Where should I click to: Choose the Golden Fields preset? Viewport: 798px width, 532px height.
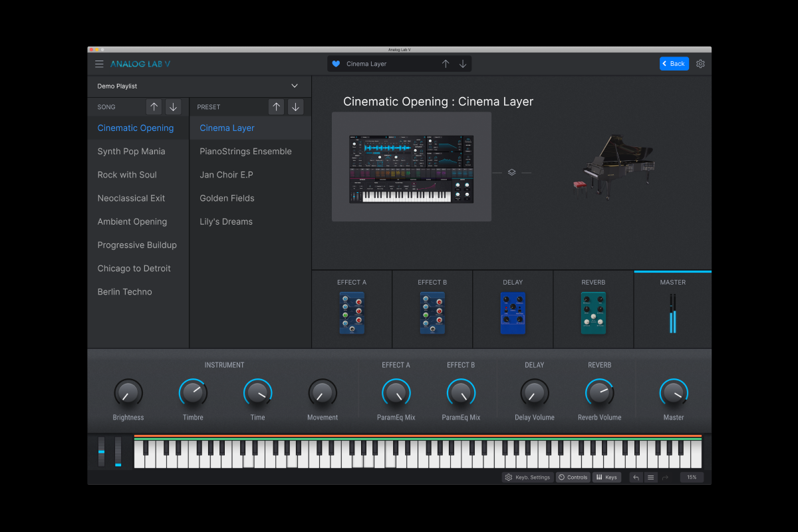(251, 198)
